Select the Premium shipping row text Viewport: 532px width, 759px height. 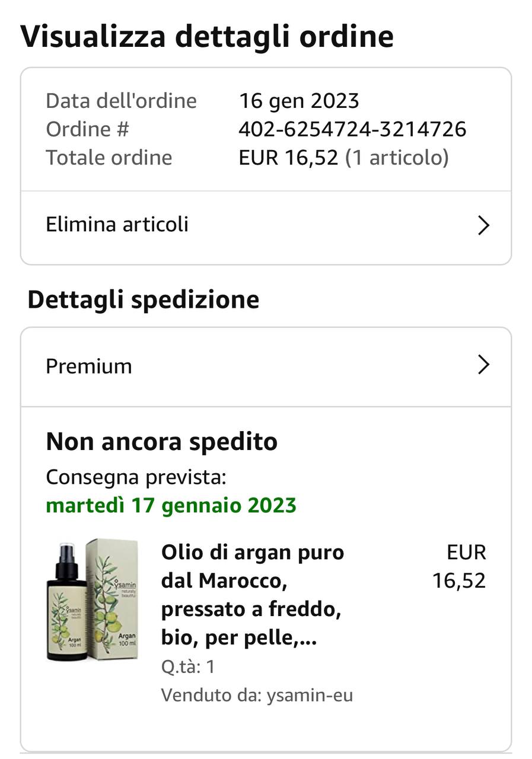(89, 366)
